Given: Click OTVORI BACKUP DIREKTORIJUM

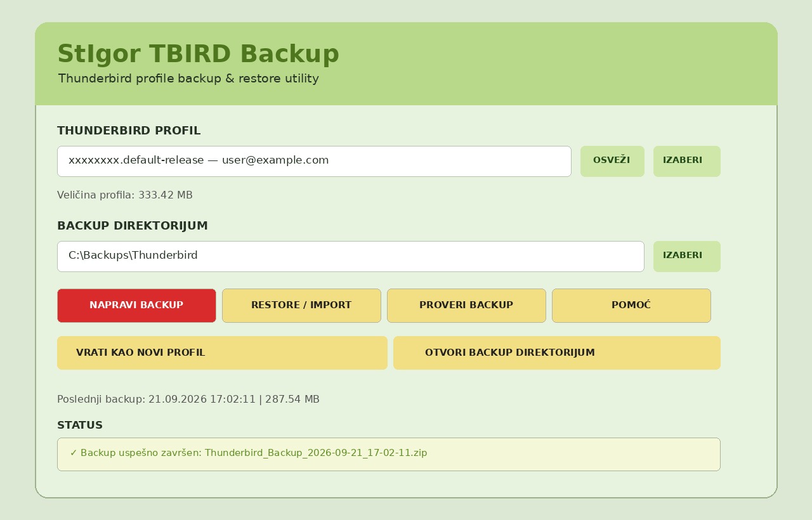Looking at the screenshot, I should 557,353.
